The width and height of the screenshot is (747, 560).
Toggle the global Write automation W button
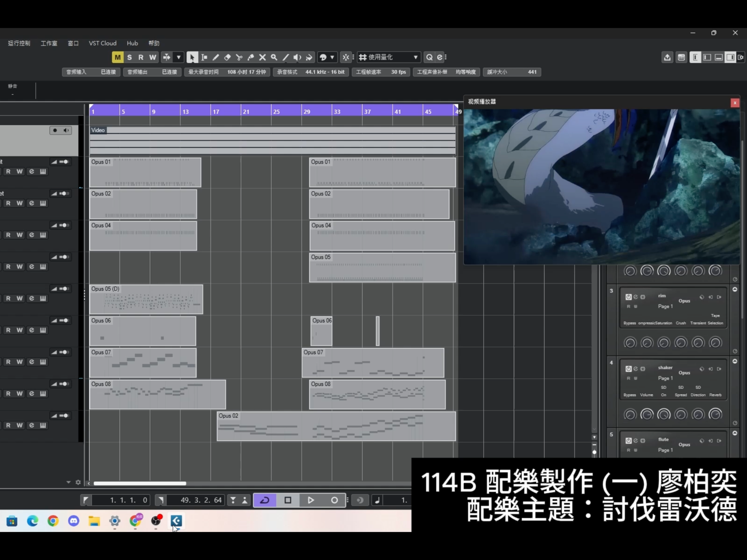(x=152, y=57)
